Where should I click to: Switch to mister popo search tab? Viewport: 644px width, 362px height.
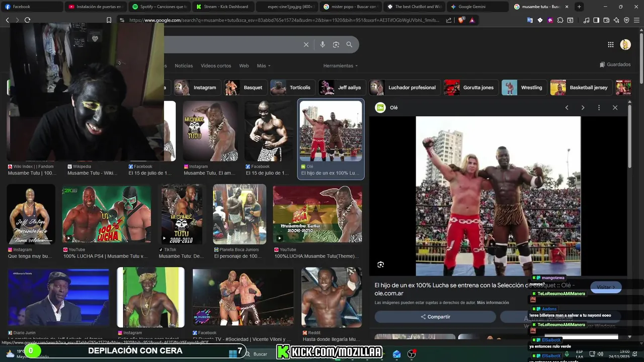tap(350, 7)
